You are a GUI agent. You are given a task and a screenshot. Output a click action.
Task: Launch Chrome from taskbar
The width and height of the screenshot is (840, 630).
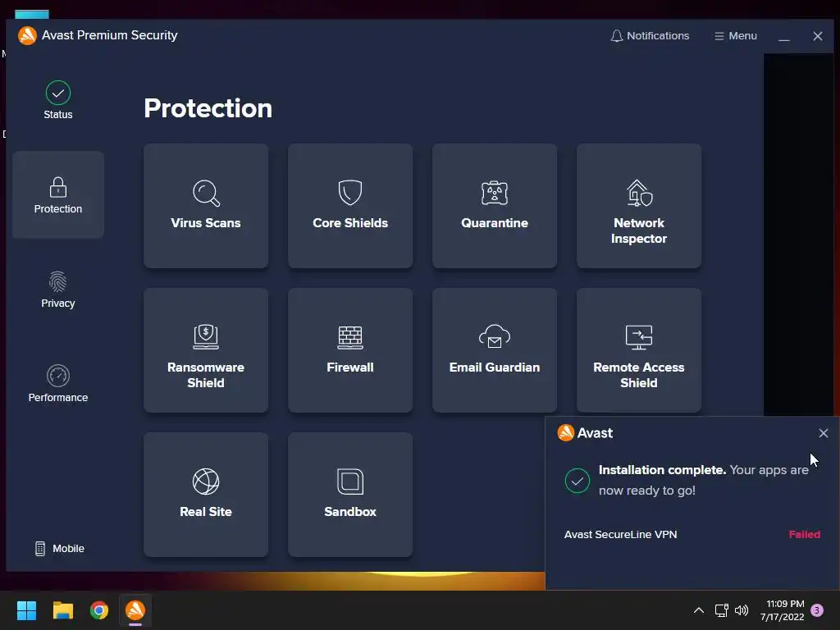coord(99,610)
